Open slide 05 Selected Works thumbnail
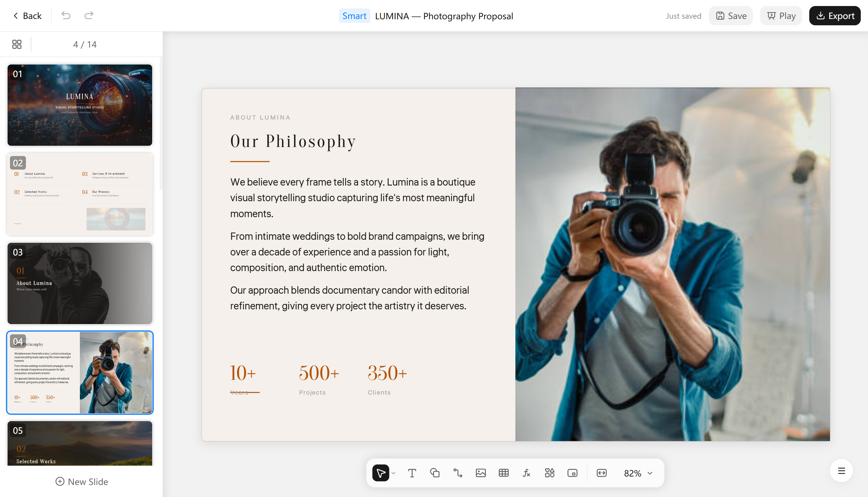This screenshot has width=868, height=497. click(80, 443)
